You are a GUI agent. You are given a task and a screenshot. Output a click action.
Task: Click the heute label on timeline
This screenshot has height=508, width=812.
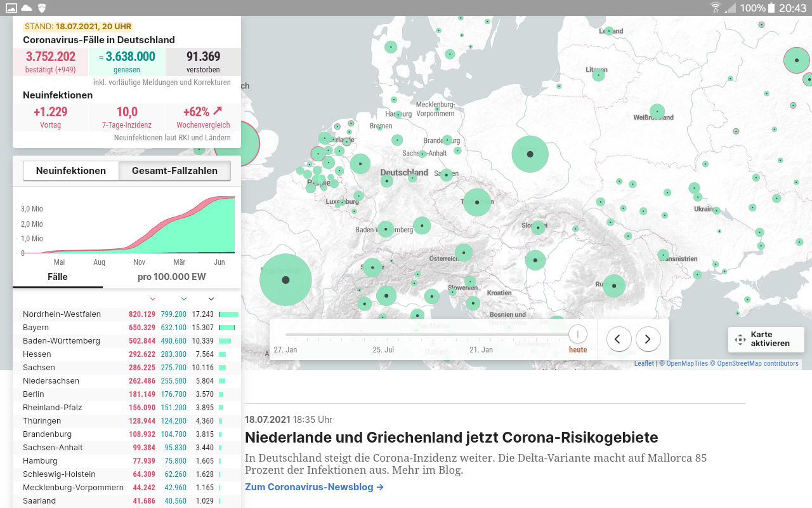tap(578, 350)
